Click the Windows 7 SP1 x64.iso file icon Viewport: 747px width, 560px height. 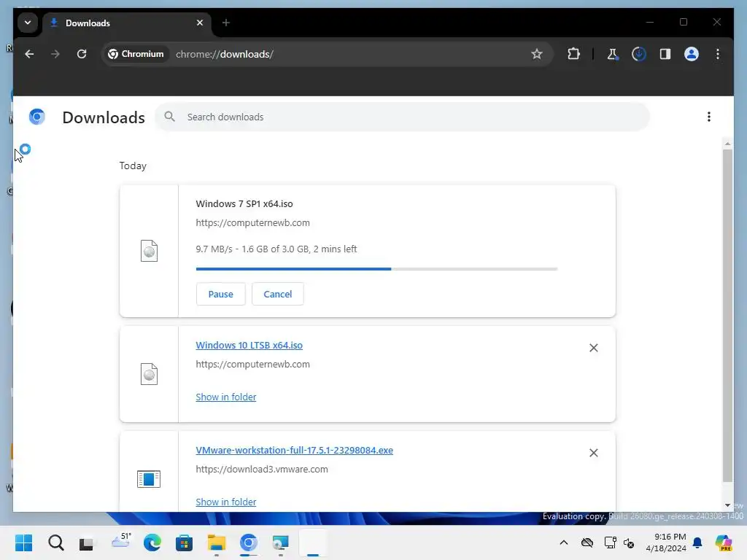[x=149, y=251]
